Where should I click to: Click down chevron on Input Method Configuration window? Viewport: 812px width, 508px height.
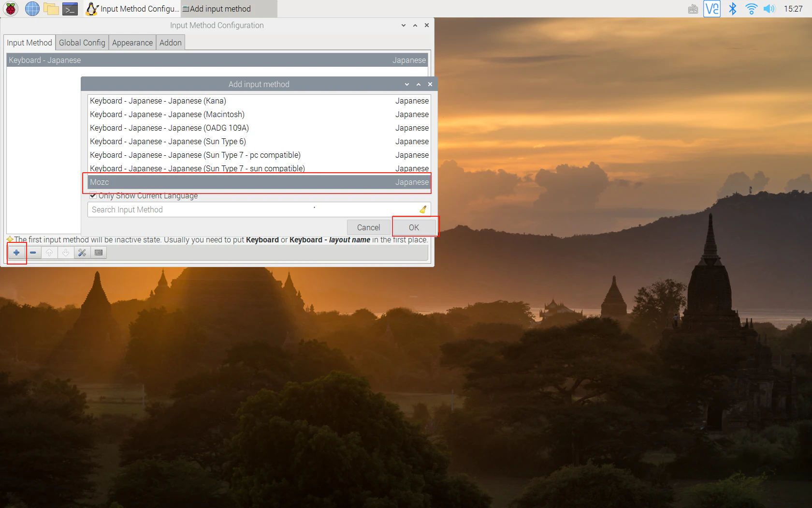point(404,25)
